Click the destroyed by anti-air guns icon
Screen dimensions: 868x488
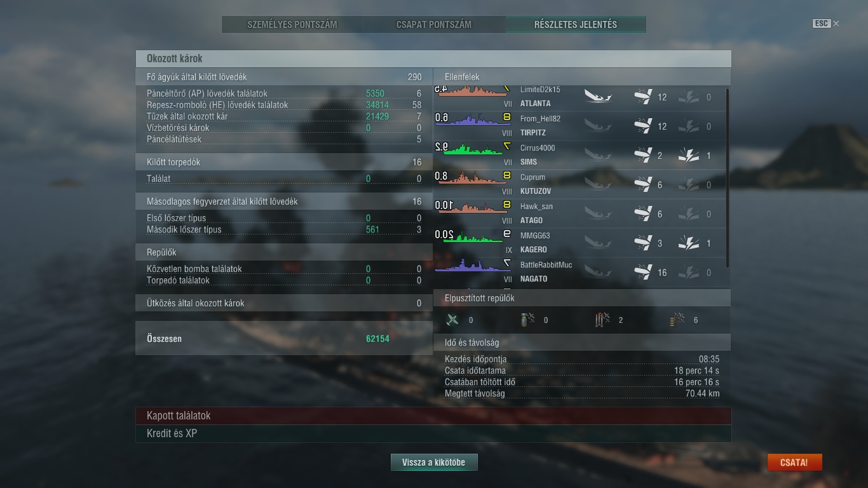677,320
